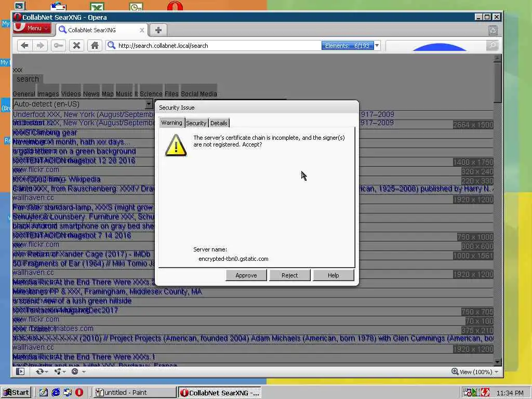This screenshot has width=532, height=399.
Task: Click the page search button
Action: click(28, 79)
